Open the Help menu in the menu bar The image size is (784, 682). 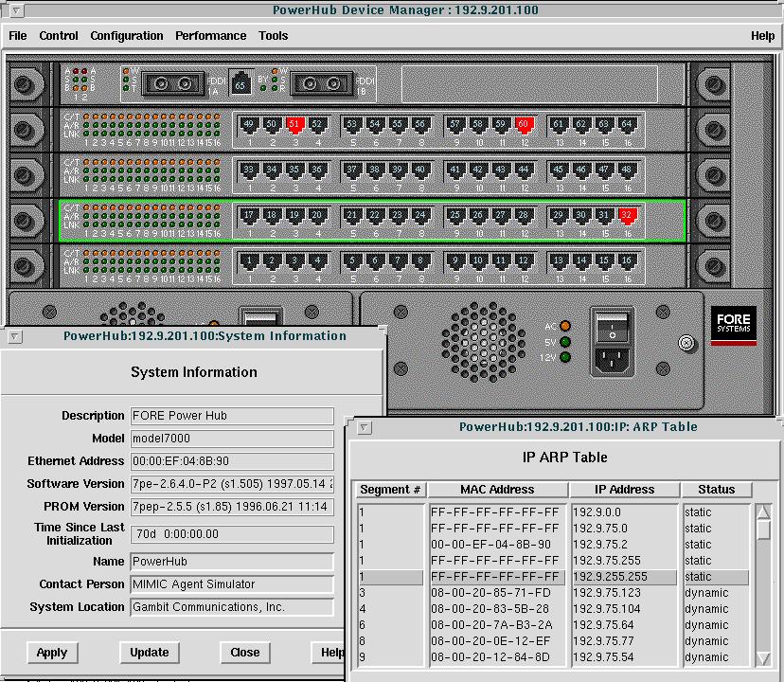click(x=762, y=36)
